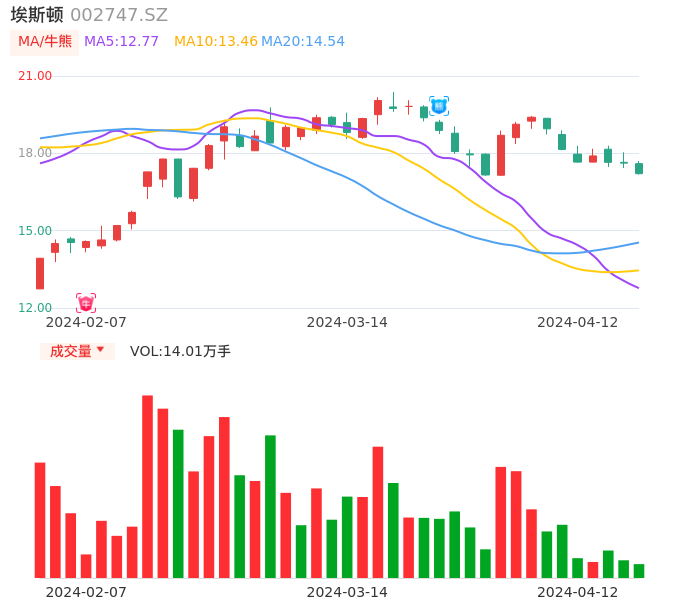Click the MA5:12.77 legend label

point(121,42)
